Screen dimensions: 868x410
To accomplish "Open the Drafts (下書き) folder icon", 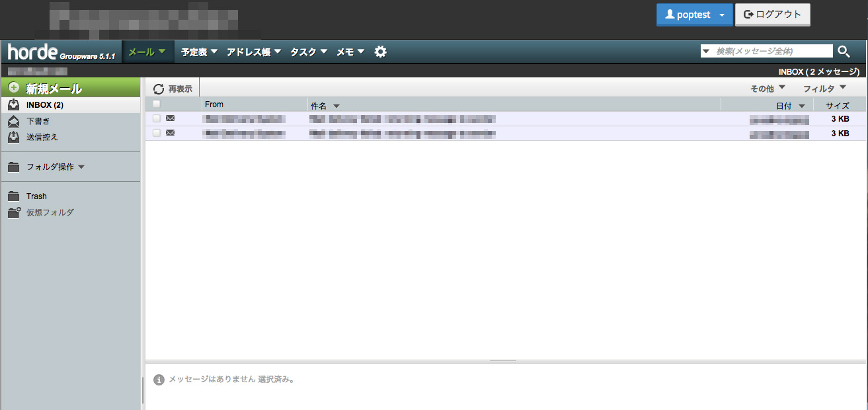I will (x=14, y=121).
